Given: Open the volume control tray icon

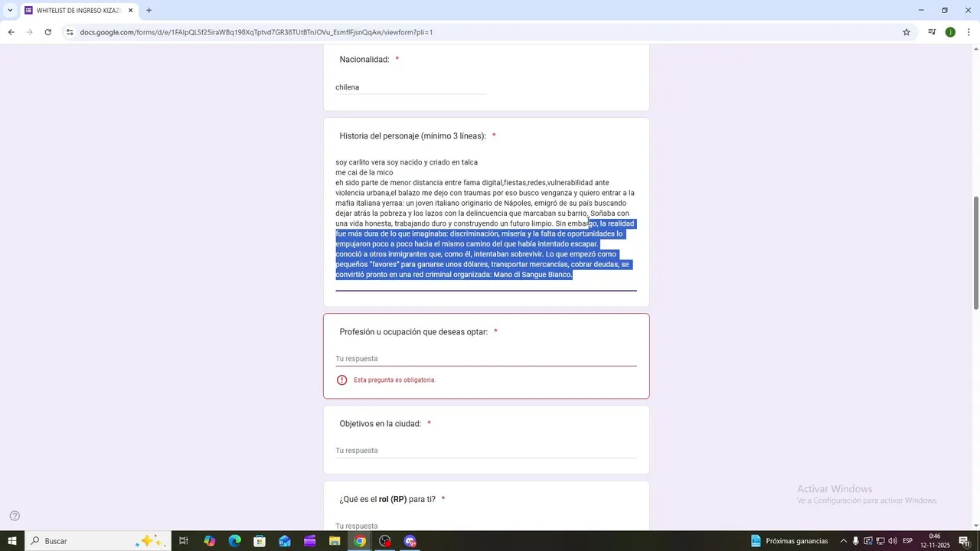Looking at the screenshot, I should click(893, 541).
